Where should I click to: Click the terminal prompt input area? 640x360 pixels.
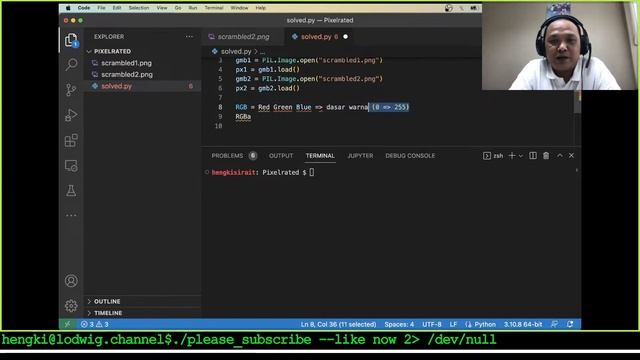point(312,172)
